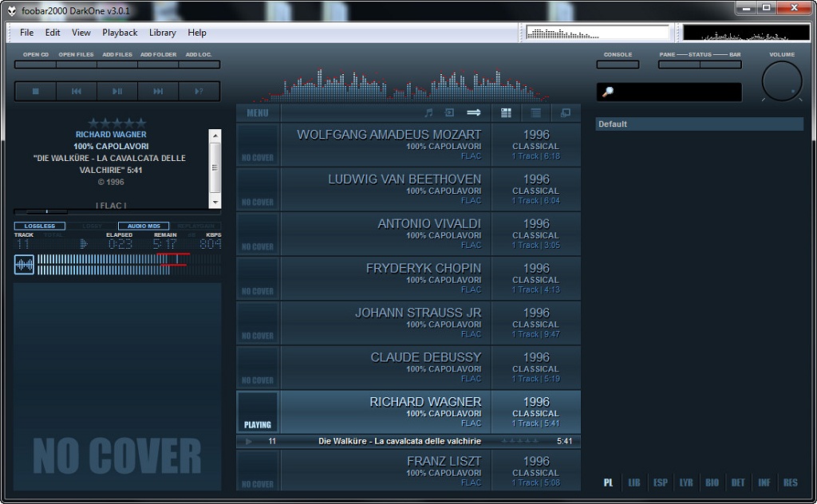The height and width of the screenshot is (504, 817).
Task: Toggle the REPLAYGAIN indicator
Action: coord(196,226)
